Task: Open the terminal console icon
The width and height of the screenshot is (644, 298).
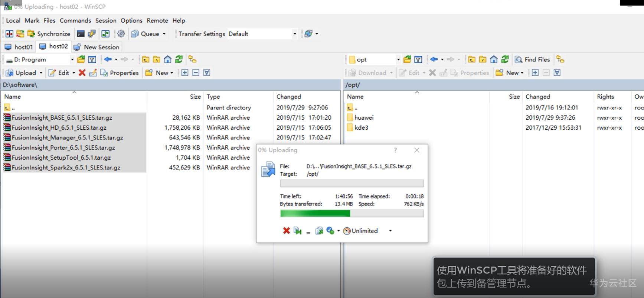Action: point(81,34)
